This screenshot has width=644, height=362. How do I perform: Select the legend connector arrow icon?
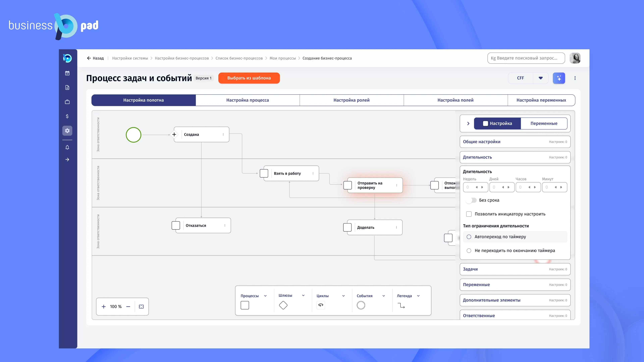pyautogui.click(x=401, y=306)
